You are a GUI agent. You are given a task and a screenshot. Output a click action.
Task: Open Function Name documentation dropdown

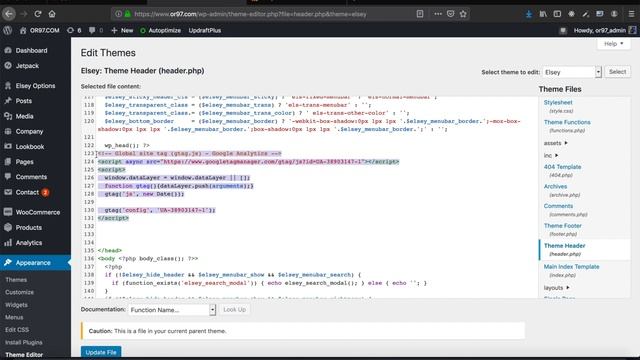(172, 310)
